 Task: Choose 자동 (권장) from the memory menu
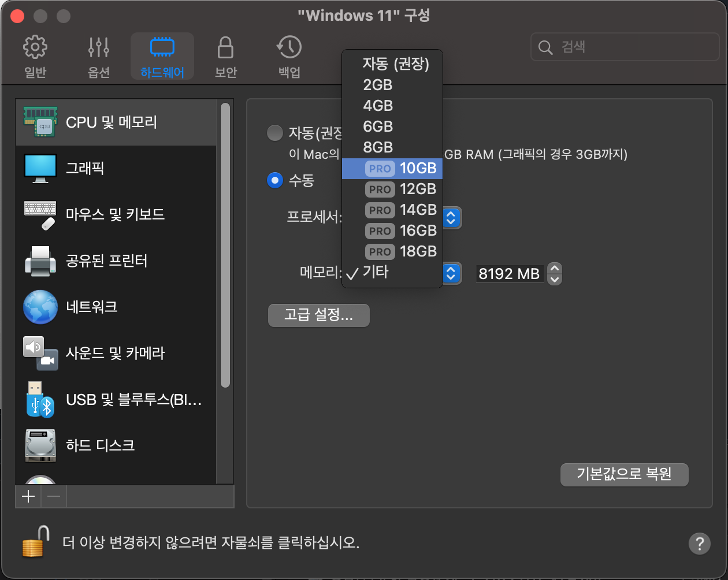392,64
